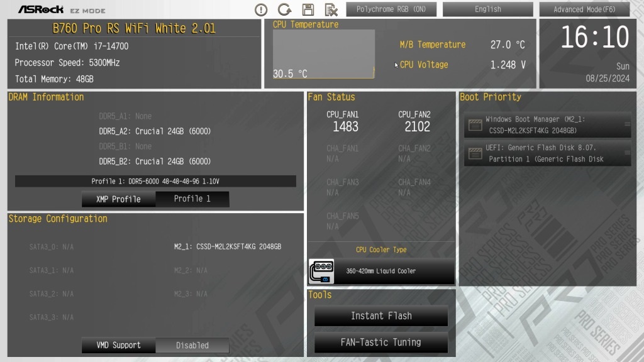Click SATA3_1 N/A entry
This screenshot has height=362, width=644.
point(52,270)
